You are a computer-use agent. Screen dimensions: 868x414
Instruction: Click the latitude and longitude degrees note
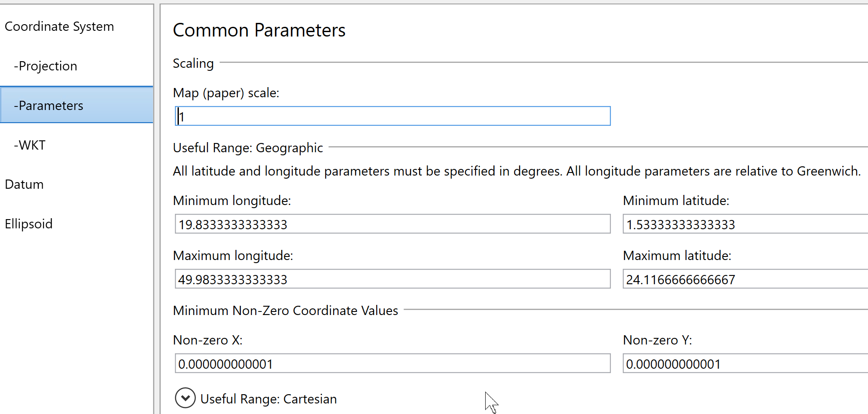pyautogui.click(x=516, y=171)
